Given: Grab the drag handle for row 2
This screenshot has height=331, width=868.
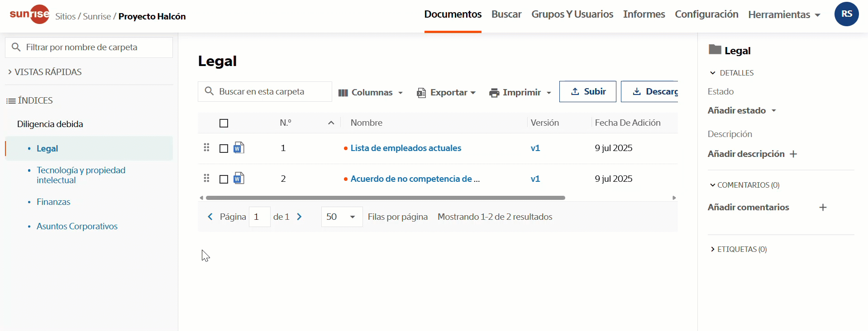Looking at the screenshot, I should [206, 178].
